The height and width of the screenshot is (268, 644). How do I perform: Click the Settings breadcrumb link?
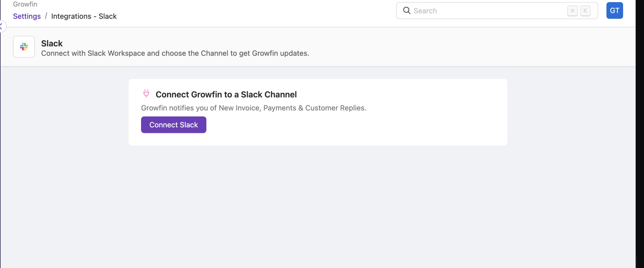[x=27, y=16]
